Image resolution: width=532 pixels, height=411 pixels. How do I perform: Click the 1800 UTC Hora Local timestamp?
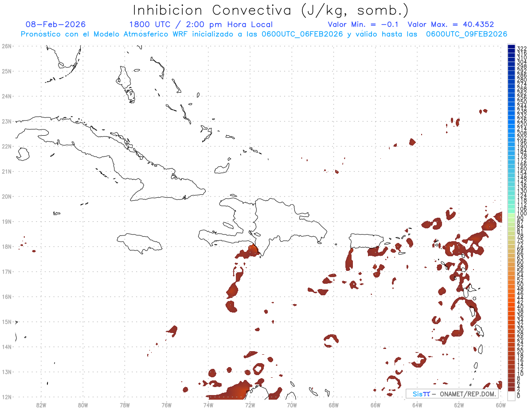pos(201,24)
